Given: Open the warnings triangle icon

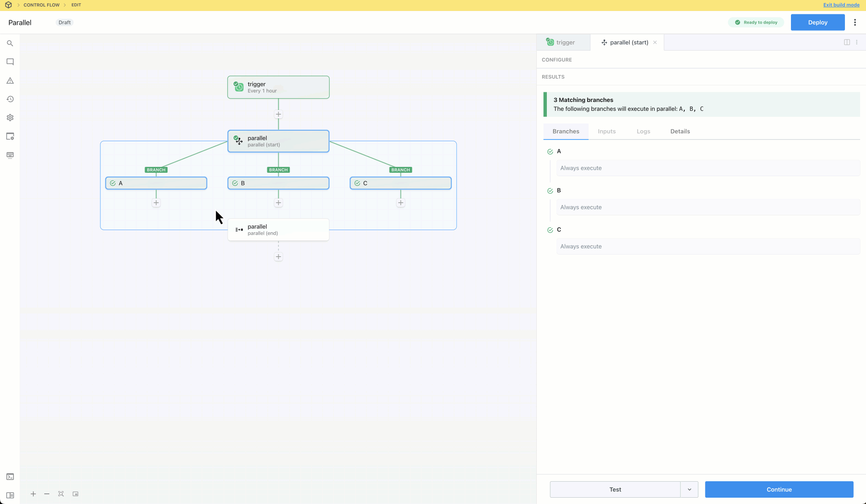Looking at the screenshot, I should point(10,80).
